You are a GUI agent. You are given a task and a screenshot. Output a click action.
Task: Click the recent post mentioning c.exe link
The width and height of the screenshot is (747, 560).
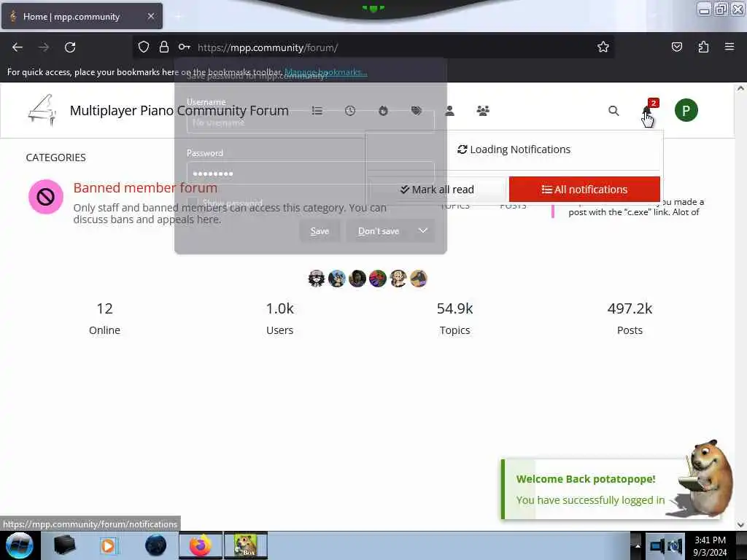click(x=635, y=207)
